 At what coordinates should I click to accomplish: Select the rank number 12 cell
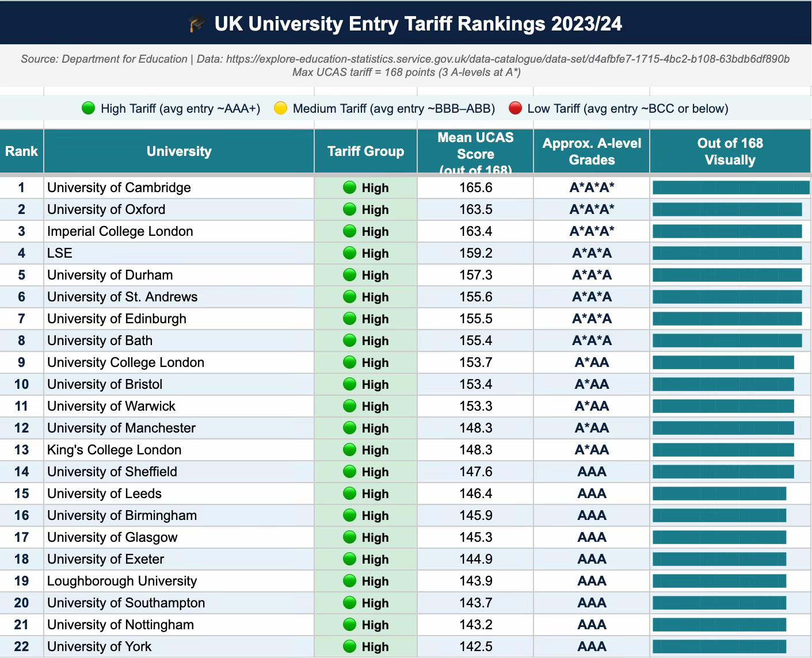pyautogui.click(x=22, y=428)
